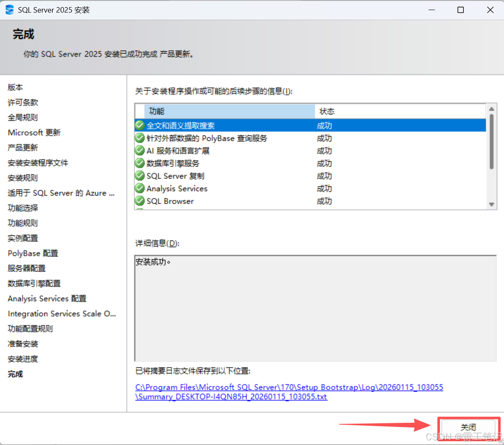
Task: Click the 版本 step in sidebar
Action: point(16,87)
